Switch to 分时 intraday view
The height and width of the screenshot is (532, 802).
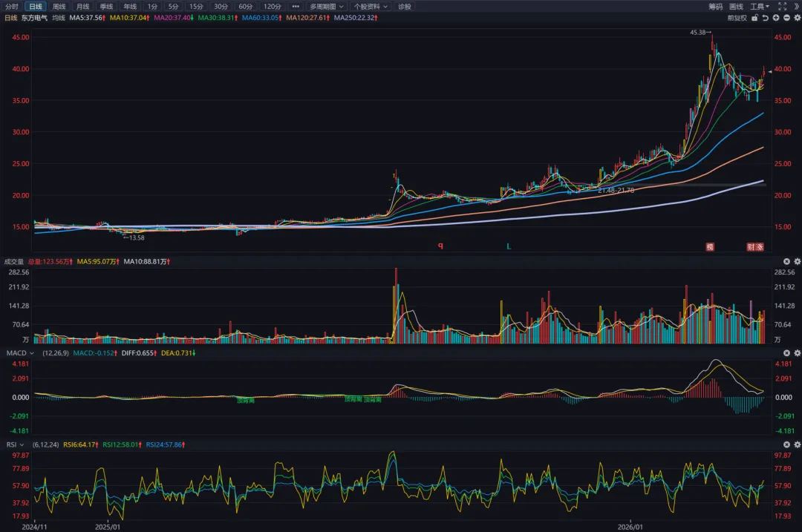(x=12, y=7)
